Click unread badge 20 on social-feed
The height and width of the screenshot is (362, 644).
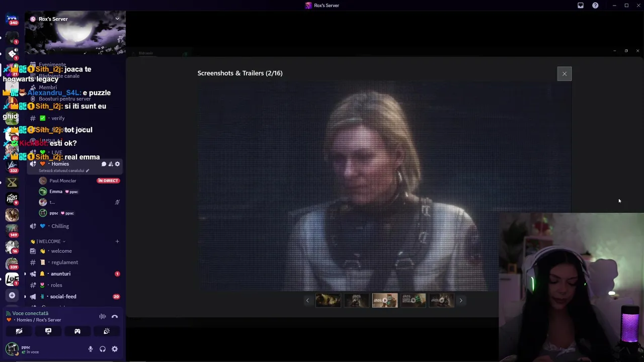click(116, 297)
